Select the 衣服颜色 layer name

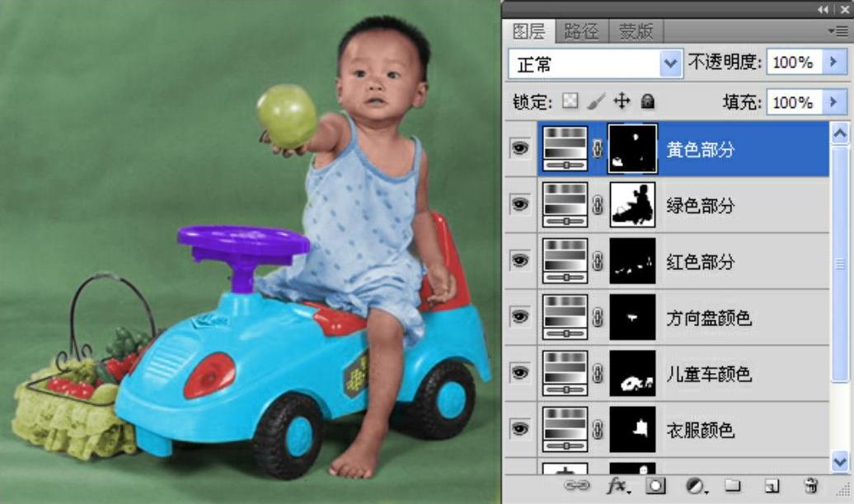[x=701, y=430]
